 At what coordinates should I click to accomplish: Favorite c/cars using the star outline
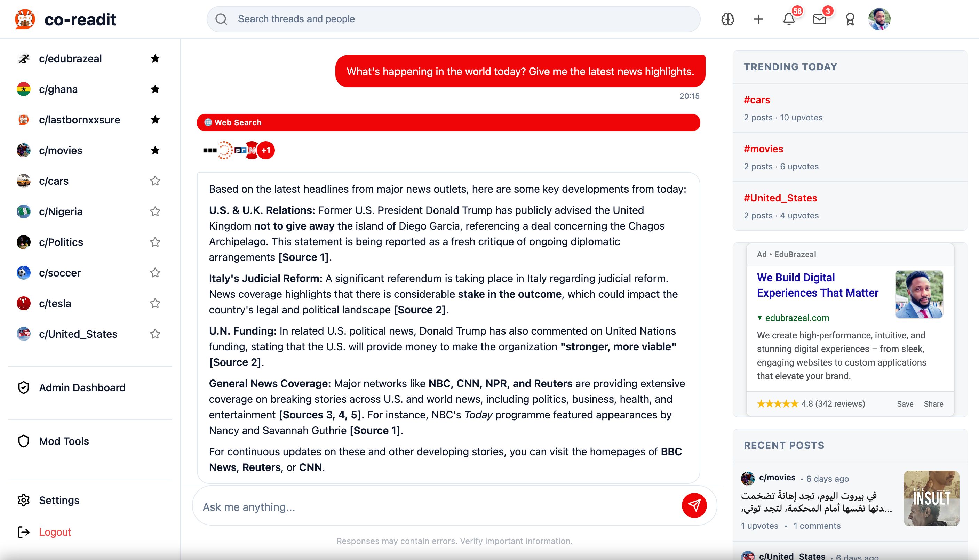[155, 181]
